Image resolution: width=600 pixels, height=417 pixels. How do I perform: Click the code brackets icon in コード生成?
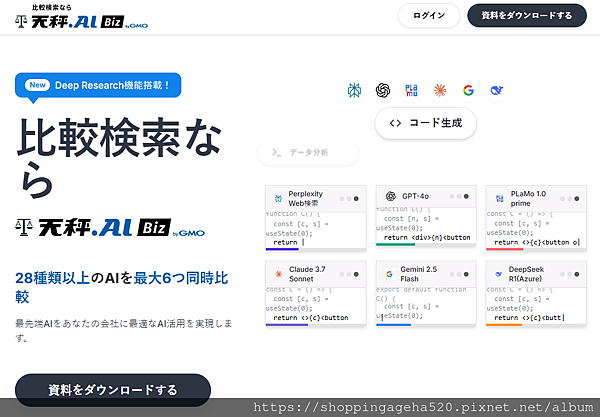(x=395, y=123)
